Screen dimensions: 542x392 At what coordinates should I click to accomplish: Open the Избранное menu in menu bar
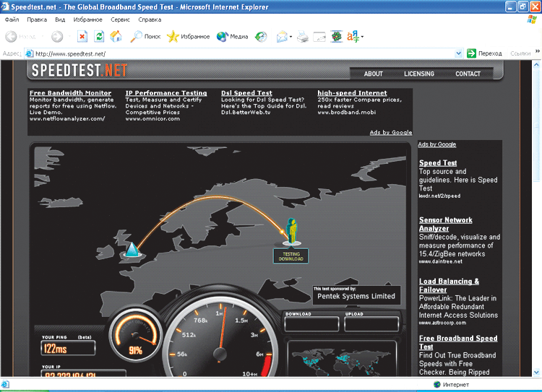click(87, 19)
